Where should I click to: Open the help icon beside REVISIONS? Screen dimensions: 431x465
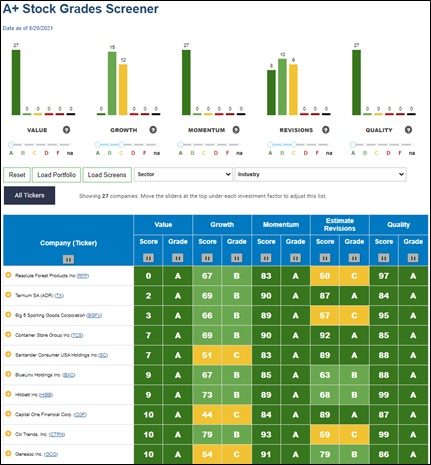[x=326, y=130]
